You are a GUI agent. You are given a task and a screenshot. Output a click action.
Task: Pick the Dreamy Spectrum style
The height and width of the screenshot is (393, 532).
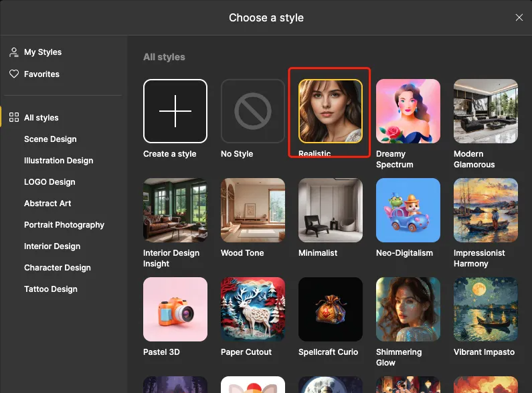(408, 111)
